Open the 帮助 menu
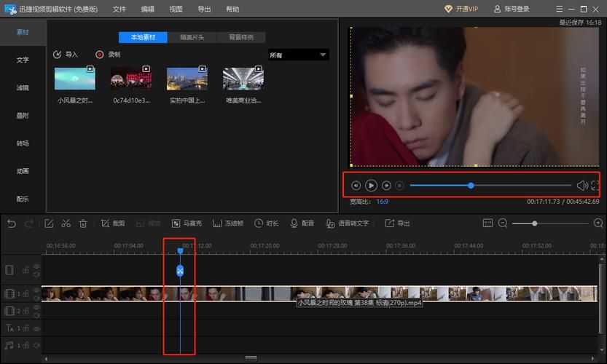 point(232,9)
